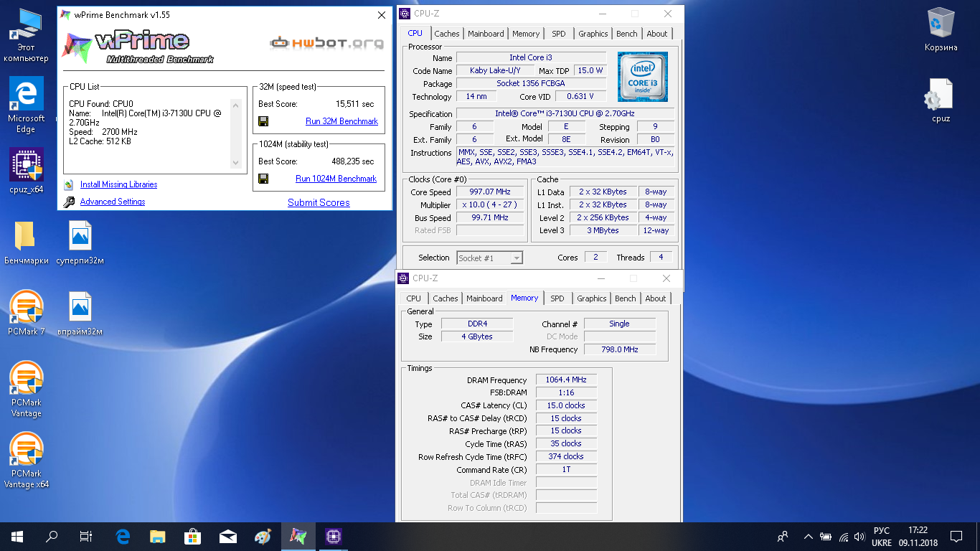Viewport: 980px width, 551px height.
Task: Click the 1024M Best Score 488,235 sec
Action: (x=352, y=161)
